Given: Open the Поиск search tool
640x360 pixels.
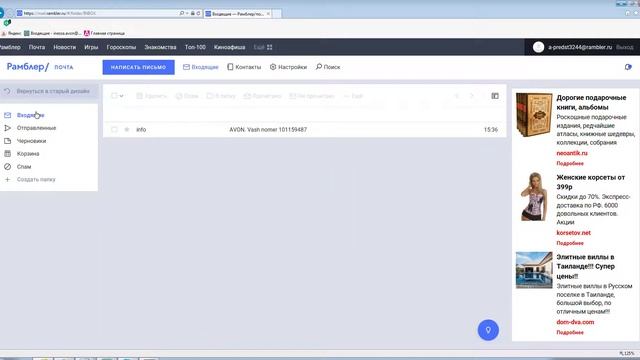Looking at the screenshot, I should click(328, 67).
